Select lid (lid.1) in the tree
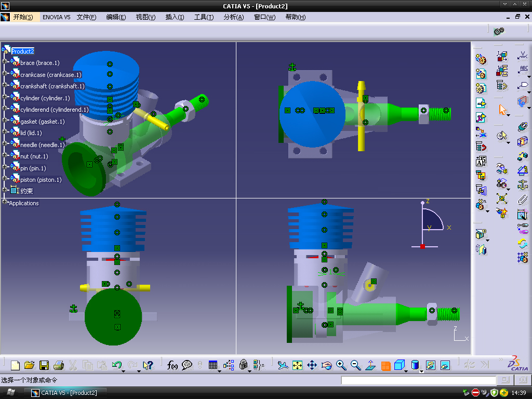The image size is (532, 399). click(x=31, y=133)
